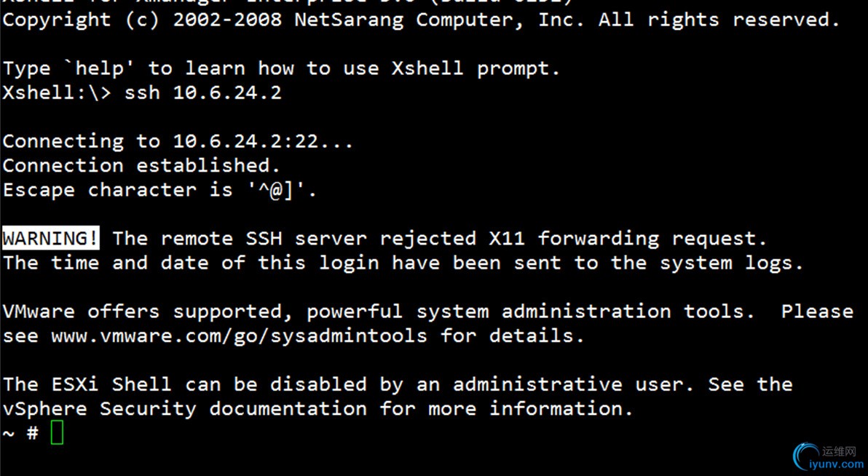Image resolution: width=868 pixels, height=476 pixels.
Task: Click the iyunv swirl logo watermark
Action: [805, 457]
